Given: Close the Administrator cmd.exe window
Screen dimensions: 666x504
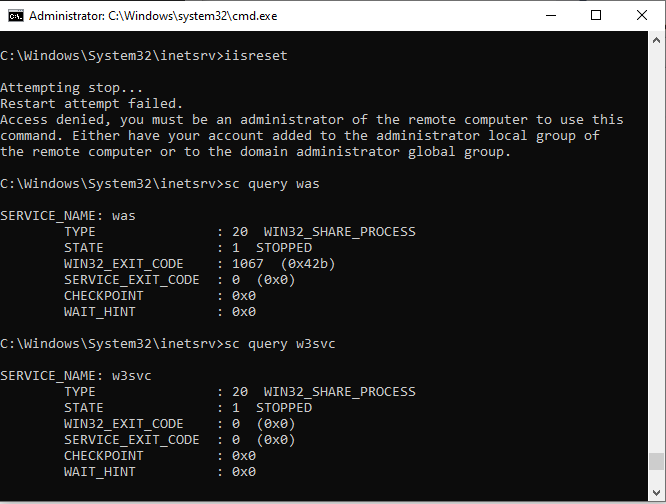Looking at the screenshot, I should tap(642, 16).
